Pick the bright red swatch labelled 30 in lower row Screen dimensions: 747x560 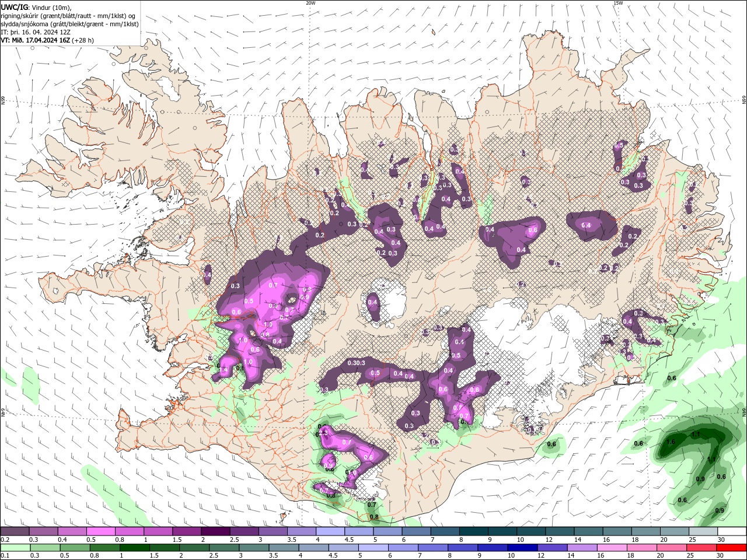coord(731,548)
